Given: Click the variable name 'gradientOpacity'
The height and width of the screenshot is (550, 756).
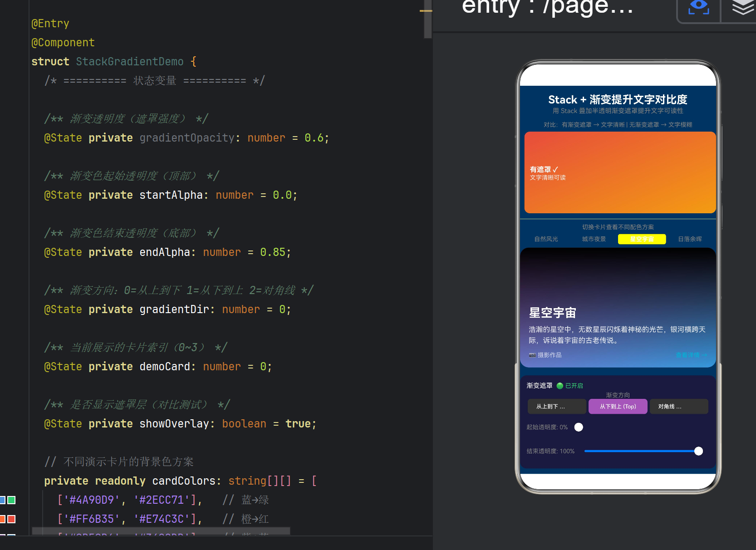Looking at the screenshot, I should click(187, 138).
